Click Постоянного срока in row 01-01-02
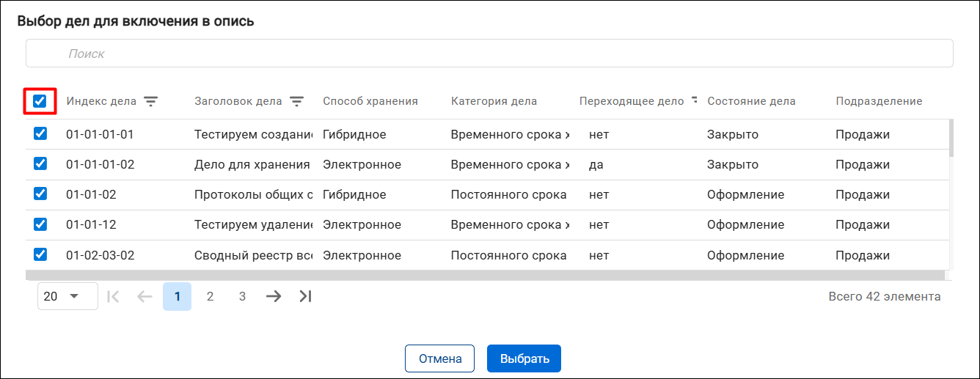The image size is (980, 379). pyautogui.click(x=509, y=194)
